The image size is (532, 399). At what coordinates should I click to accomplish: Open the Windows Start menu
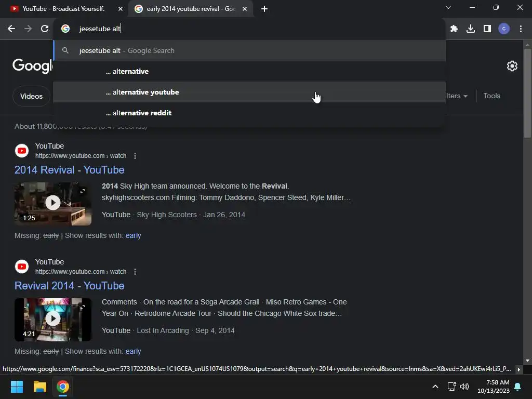point(17,387)
